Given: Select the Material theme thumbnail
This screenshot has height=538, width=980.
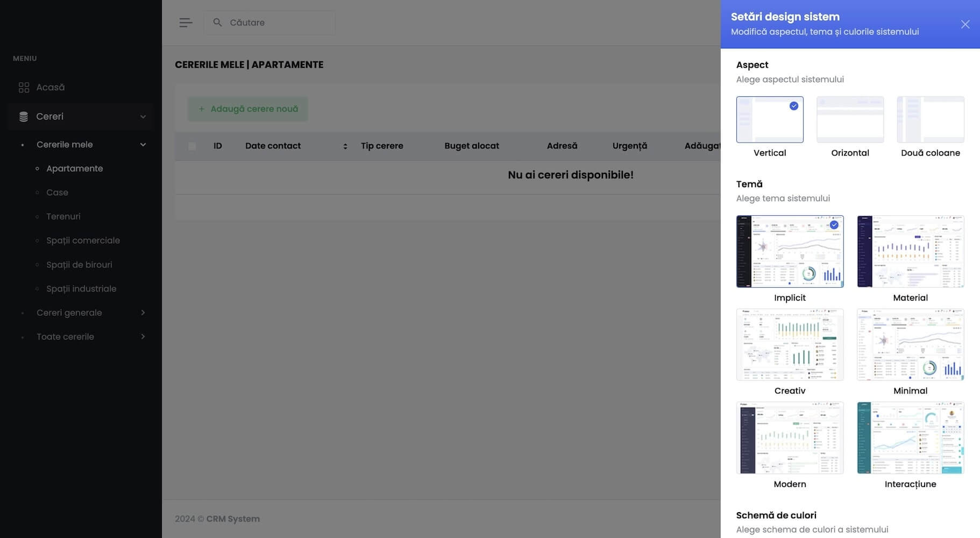Looking at the screenshot, I should (x=910, y=252).
